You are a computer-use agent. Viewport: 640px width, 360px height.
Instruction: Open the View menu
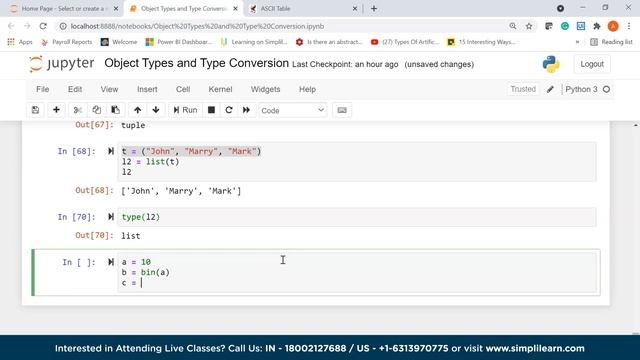(x=109, y=89)
